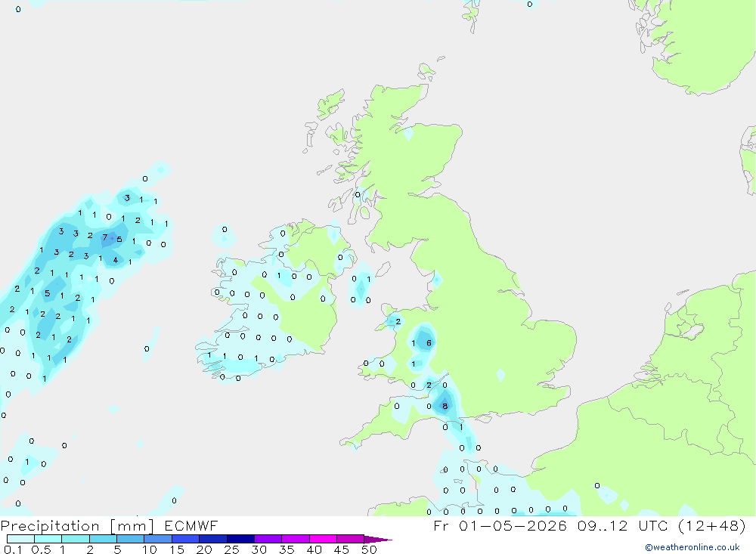Click the weatheronline.co.uk copyright link

[692, 547]
